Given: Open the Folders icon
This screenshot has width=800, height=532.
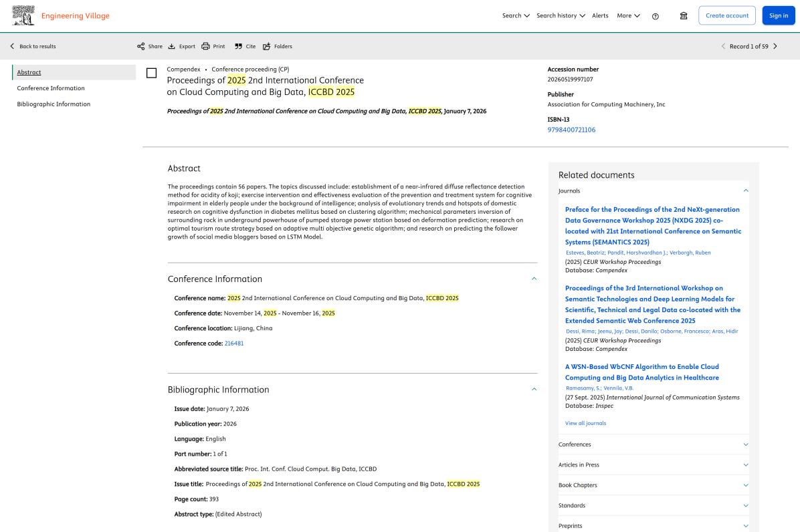Looking at the screenshot, I should 267,46.
